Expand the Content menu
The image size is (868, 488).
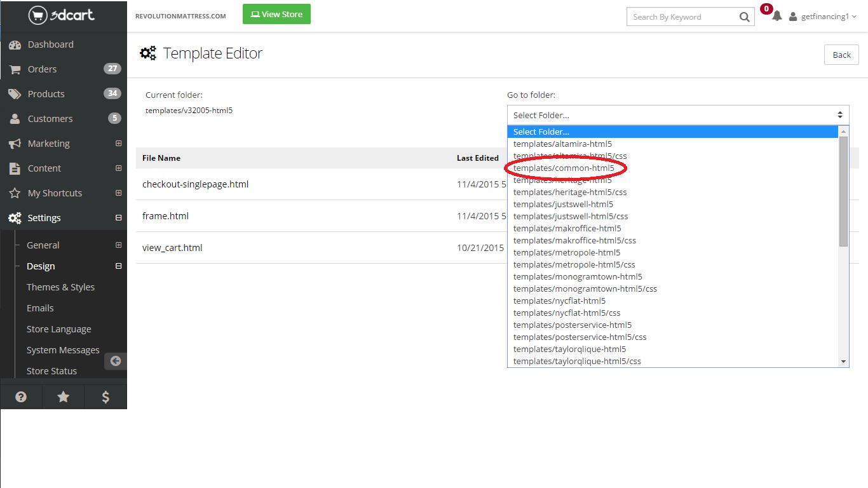[x=118, y=168]
